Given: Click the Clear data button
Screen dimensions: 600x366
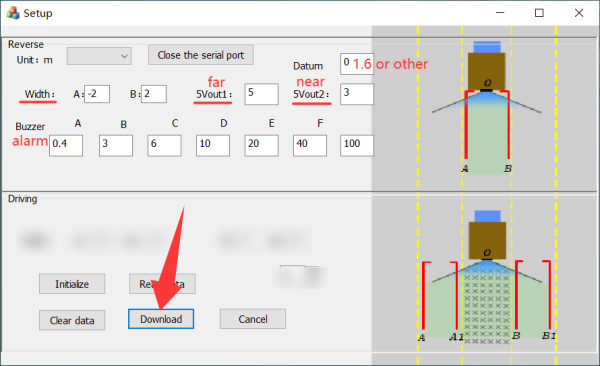Looking at the screenshot, I should (72, 320).
